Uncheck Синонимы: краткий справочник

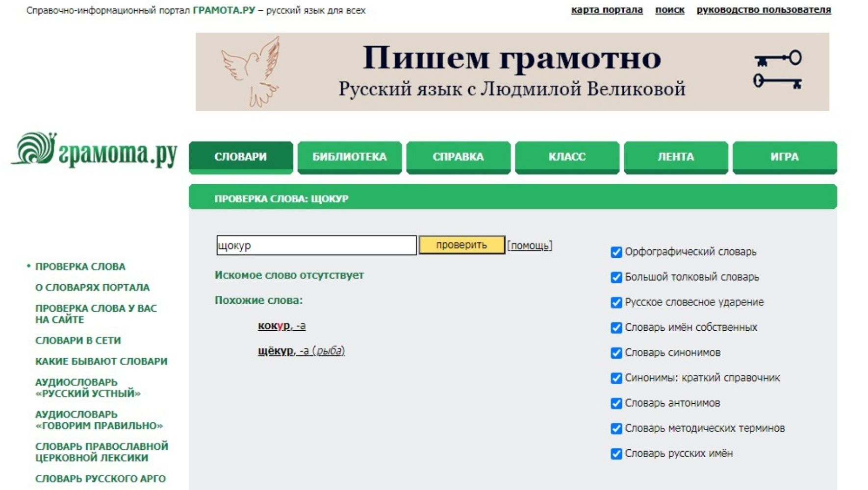tap(616, 378)
